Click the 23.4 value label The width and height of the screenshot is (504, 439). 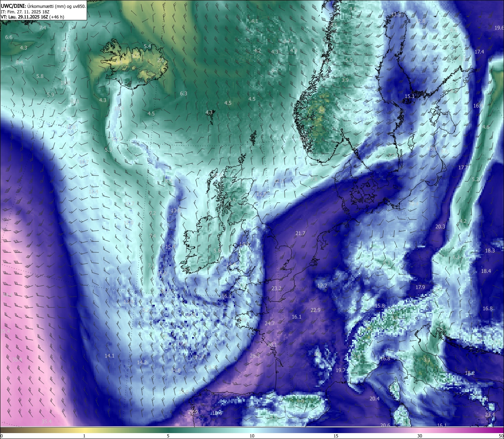[x=490, y=415]
